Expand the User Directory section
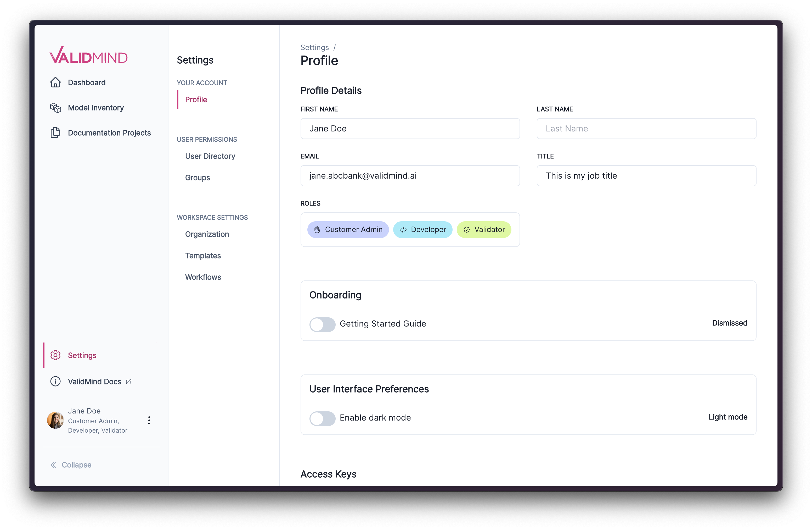The width and height of the screenshot is (812, 530). click(x=210, y=156)
